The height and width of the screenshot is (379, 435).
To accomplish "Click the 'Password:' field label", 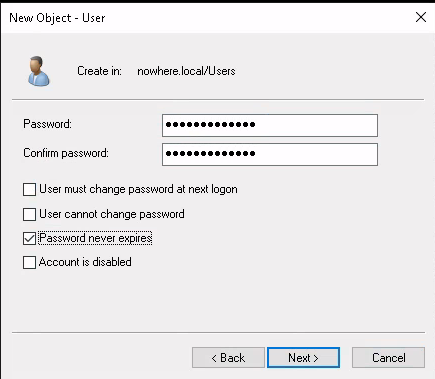I will pyautogui.click(x=47, y=124).
